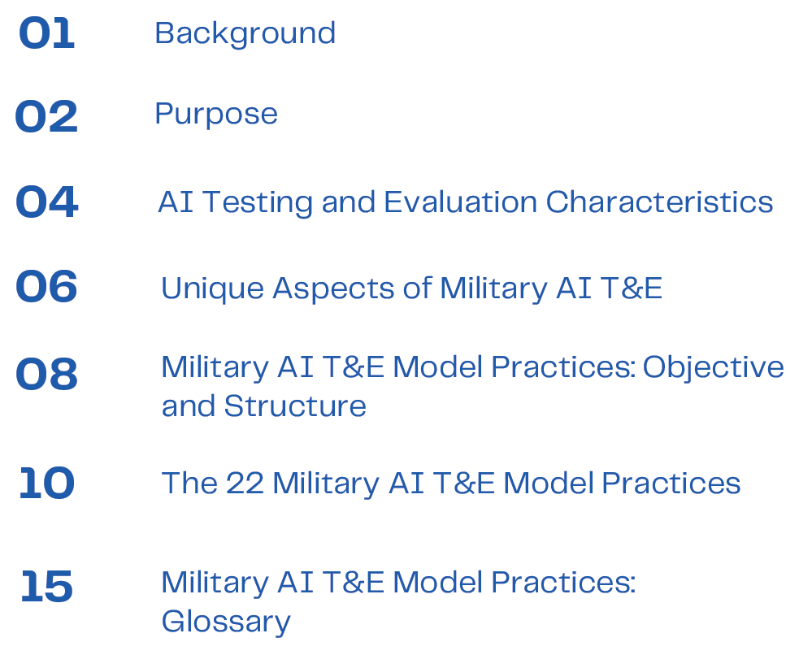Select page number 06
Screen dimensions: 812x668
[x=46, y=286]
